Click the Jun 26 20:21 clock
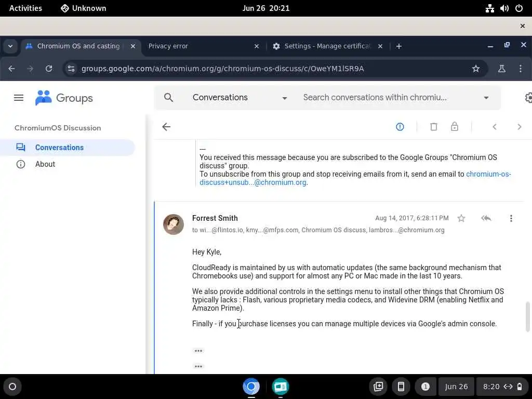Screen dimensions: 532x399 pos(266,8)
